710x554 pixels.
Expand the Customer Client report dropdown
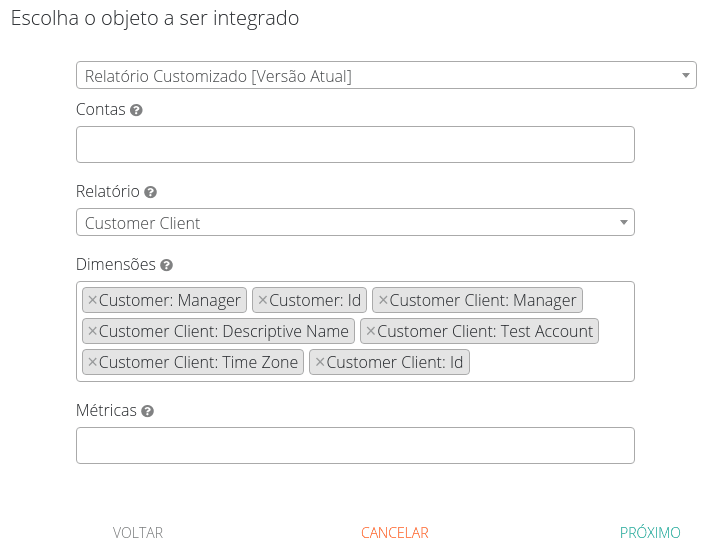[355, 223]
